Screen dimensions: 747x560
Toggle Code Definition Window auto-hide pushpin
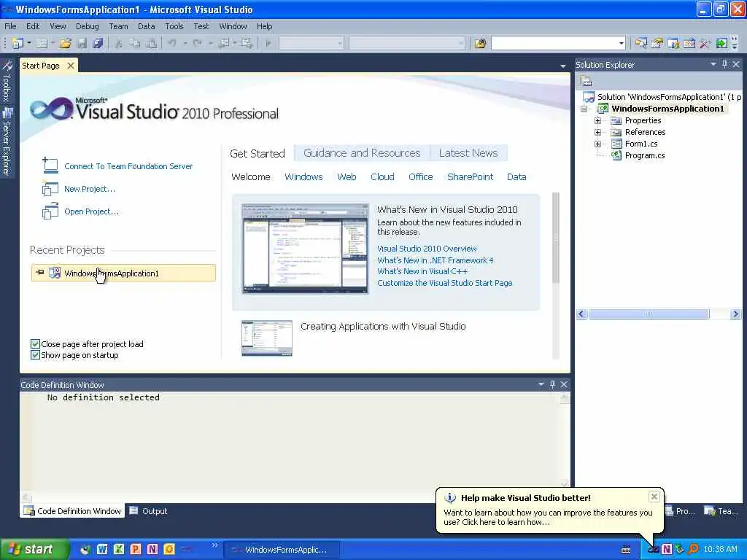point(552,384)
